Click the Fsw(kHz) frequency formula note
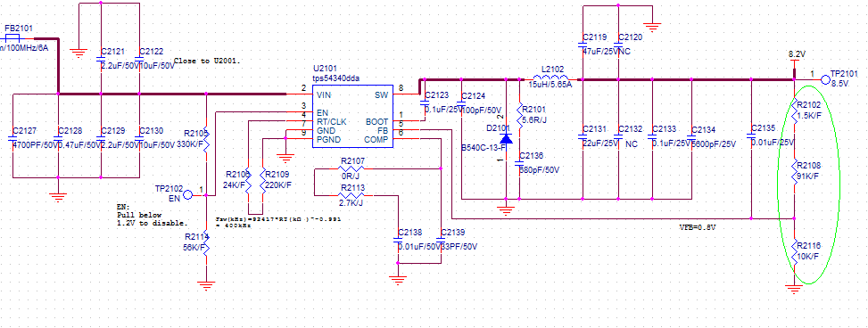Image resolution: width=868 pixels, height=328 pixels. [278, 222]
